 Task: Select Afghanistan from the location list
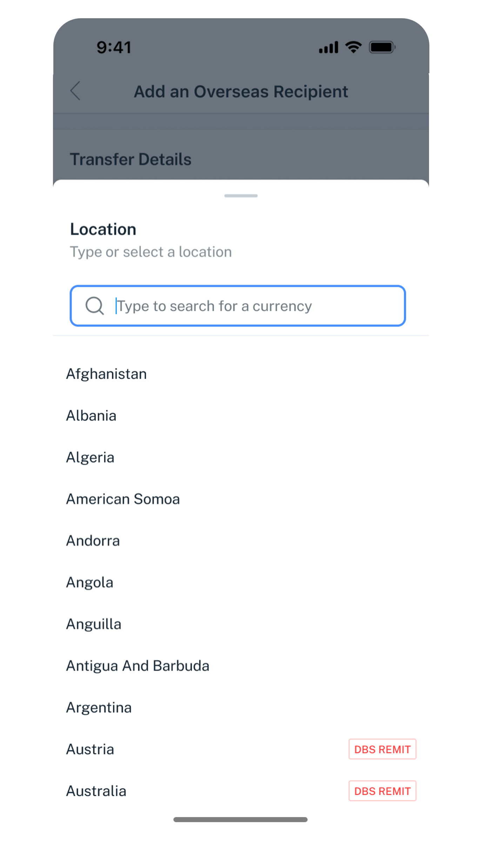point(107,374)
